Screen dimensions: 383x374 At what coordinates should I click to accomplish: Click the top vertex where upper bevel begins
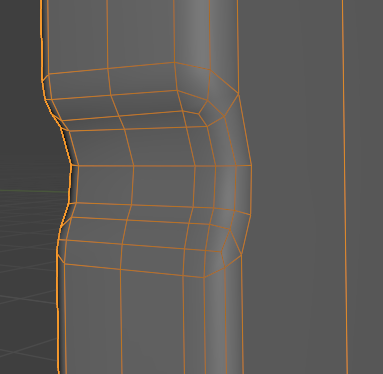coord(174,62)
